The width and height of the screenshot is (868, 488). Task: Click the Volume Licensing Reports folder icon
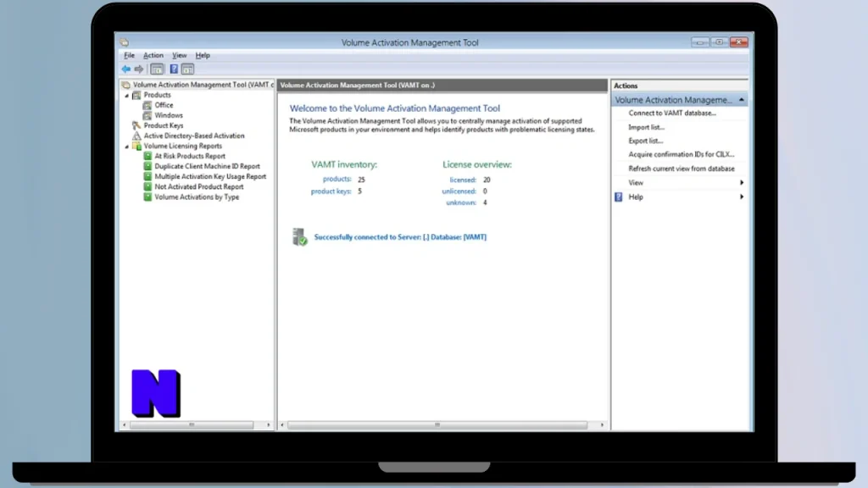pyautogui.click(x=136, y=146)
